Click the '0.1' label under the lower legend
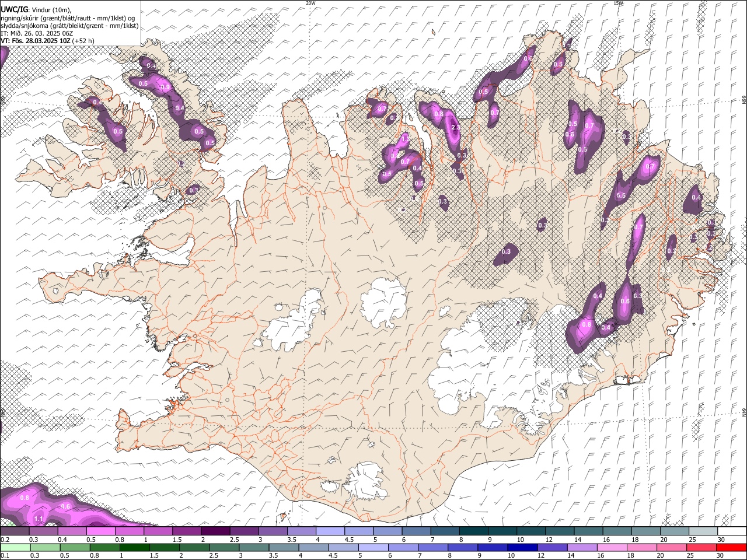This screenshot has width=747, height=560. pos(5,555)
